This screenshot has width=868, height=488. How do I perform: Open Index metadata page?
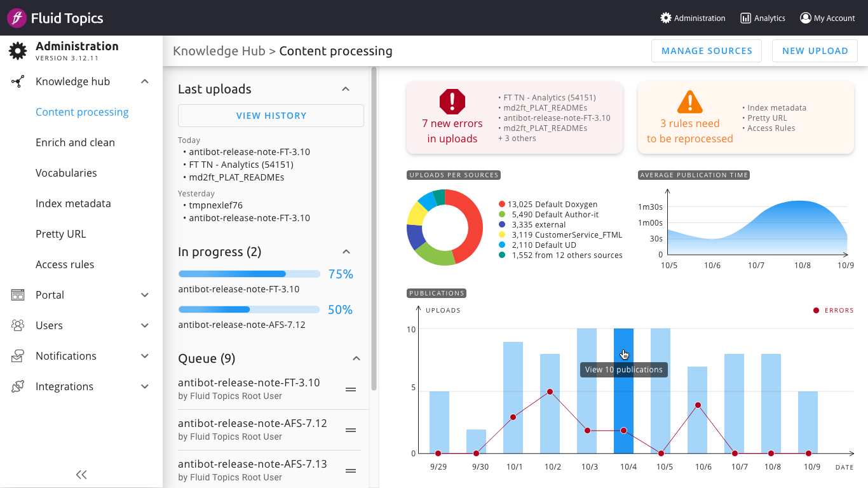[x=73, y=203]
